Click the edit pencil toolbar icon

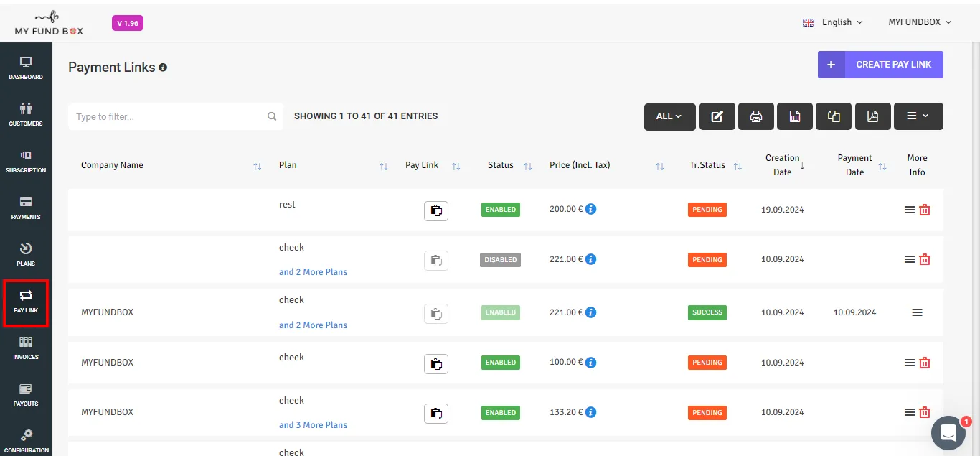(717, 116)
